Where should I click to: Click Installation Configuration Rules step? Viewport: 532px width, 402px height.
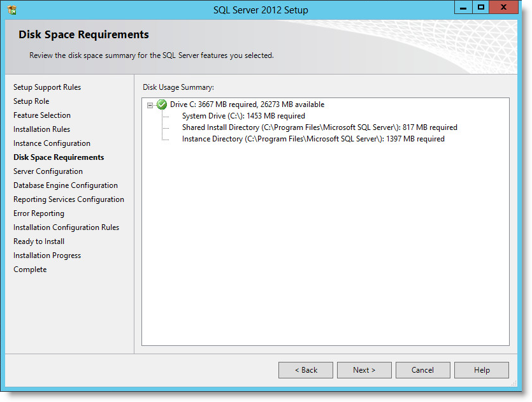click(x=66, y=227)
